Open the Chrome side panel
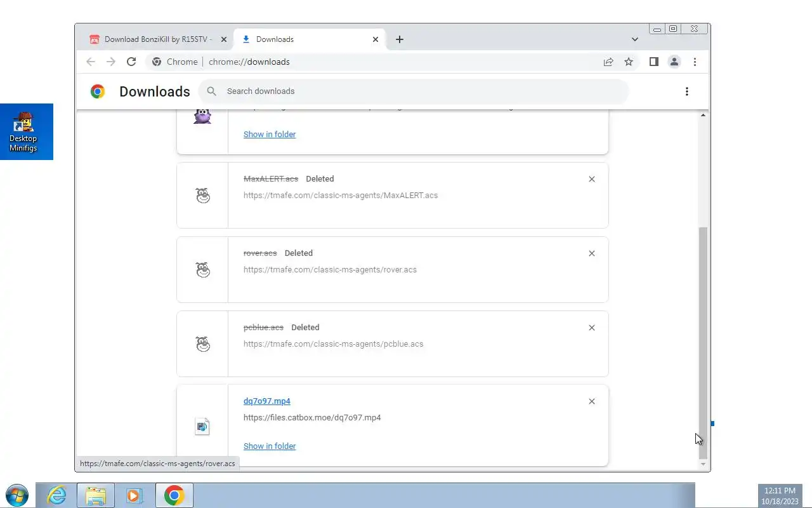This screenshot has height=508, width=812. point(654,62)
